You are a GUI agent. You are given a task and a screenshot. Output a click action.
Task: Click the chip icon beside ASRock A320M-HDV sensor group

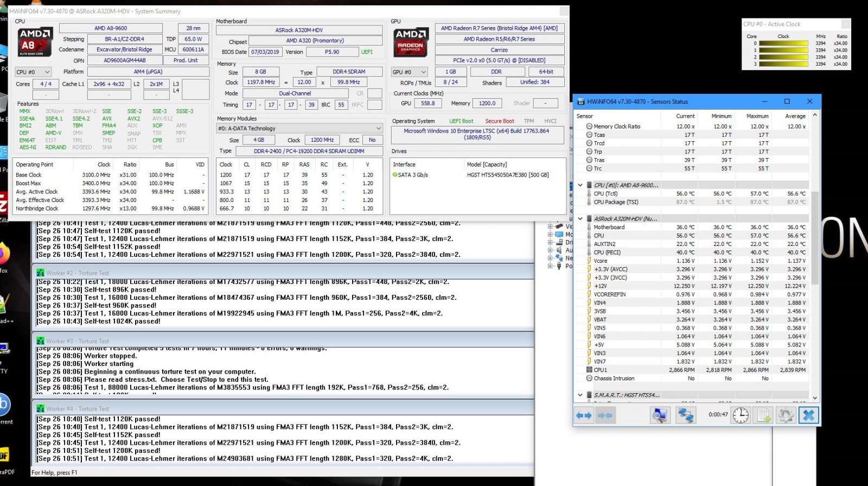(x=589, y=218)
